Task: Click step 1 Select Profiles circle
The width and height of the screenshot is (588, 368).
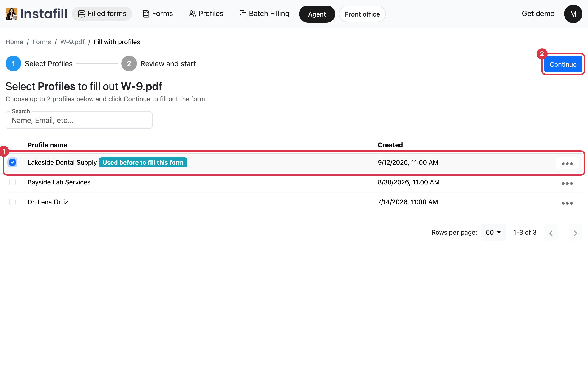Action: coord(13,63)
